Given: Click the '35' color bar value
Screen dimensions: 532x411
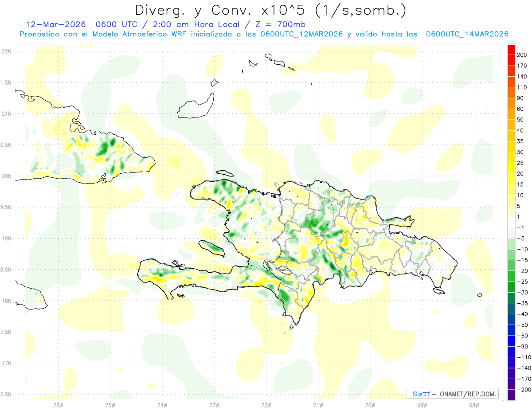Looking at the screenshot, I should 520,141.
